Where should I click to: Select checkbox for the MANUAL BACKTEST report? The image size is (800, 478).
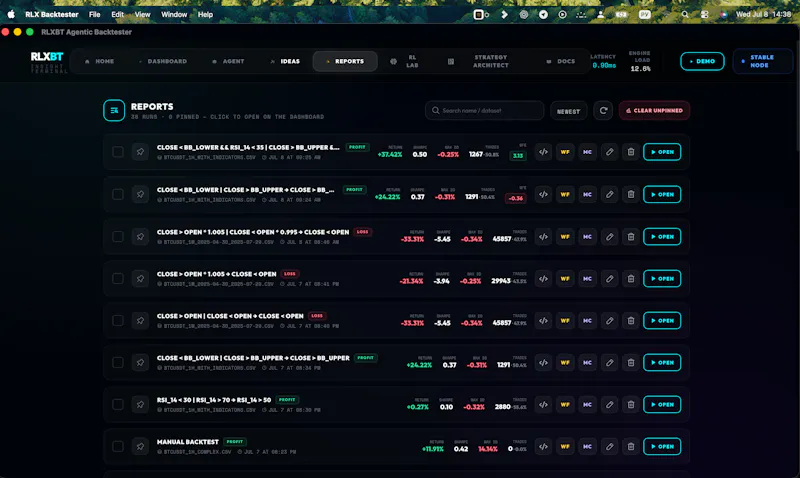pos(117,446)
